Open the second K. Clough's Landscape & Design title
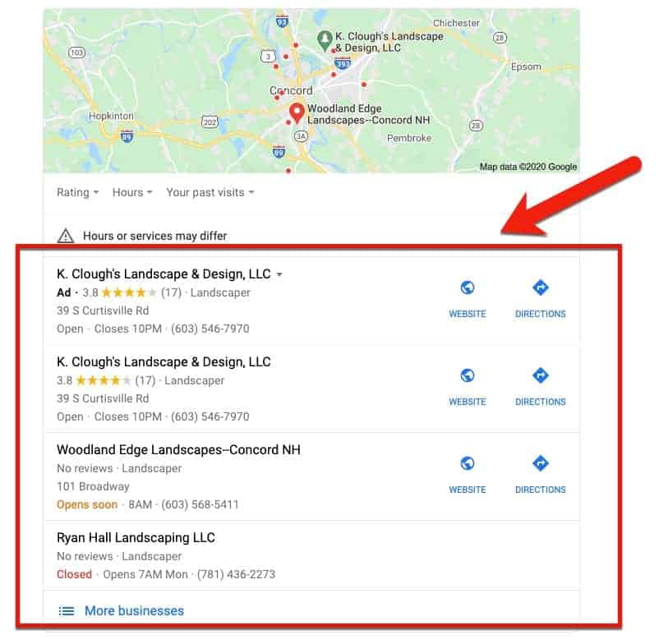 164,362
